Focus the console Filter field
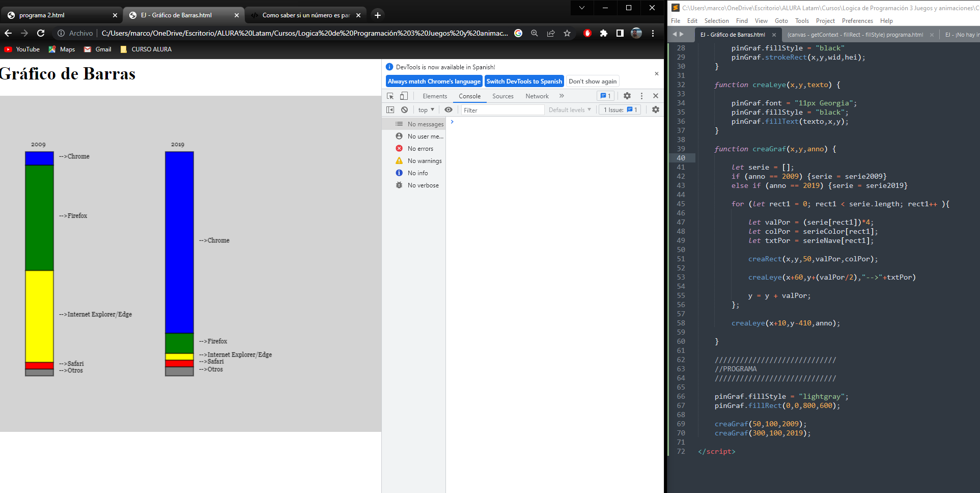 coord(502,110)
